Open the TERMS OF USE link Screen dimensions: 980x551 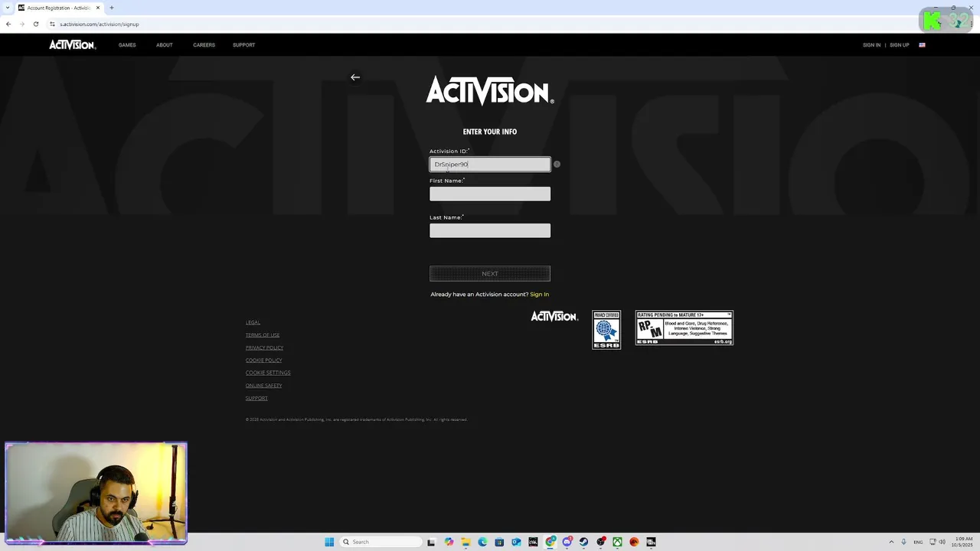pos(263,335)
